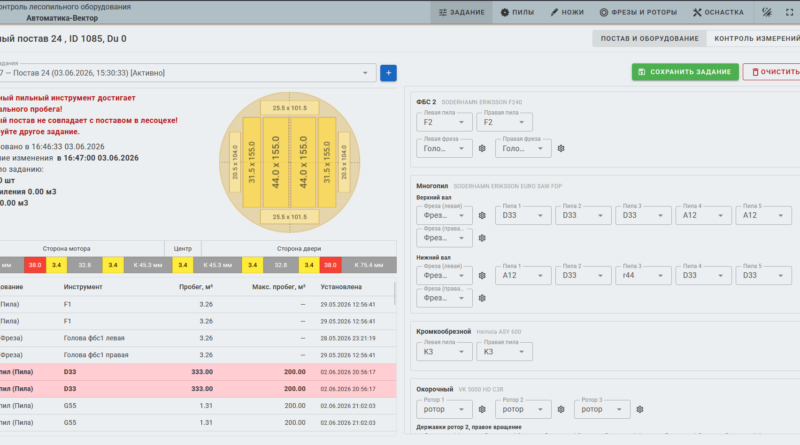Click the Установлена column header

[341, 287]
